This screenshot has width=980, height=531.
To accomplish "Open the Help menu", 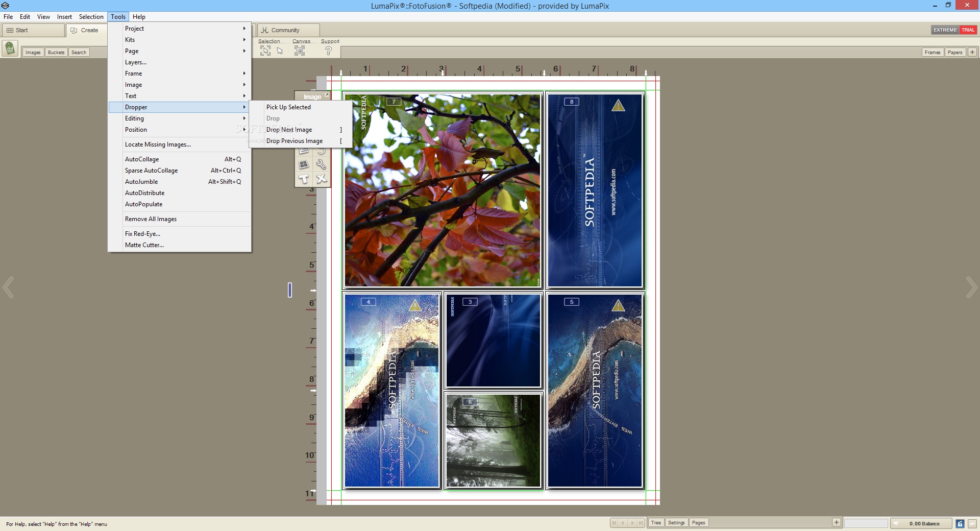I will [139, 17].
